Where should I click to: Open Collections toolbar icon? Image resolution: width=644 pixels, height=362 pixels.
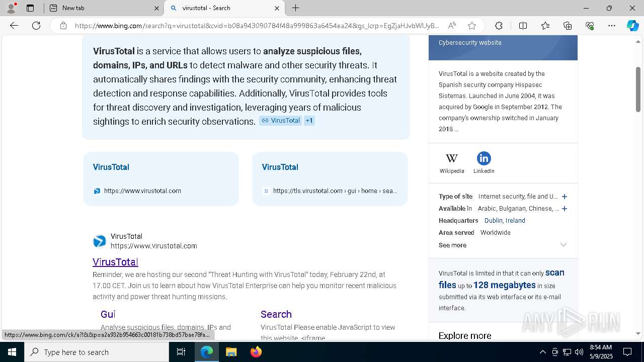pos(568,26)
